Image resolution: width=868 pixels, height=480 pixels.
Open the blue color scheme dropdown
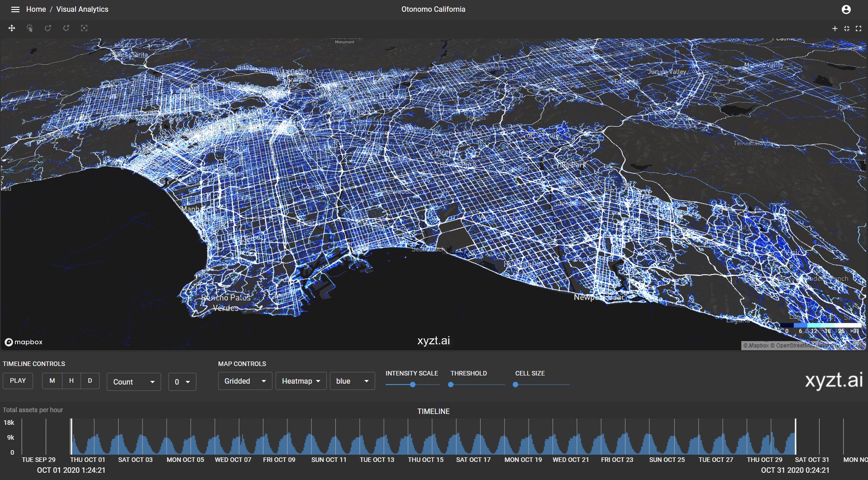pos(352,381)
